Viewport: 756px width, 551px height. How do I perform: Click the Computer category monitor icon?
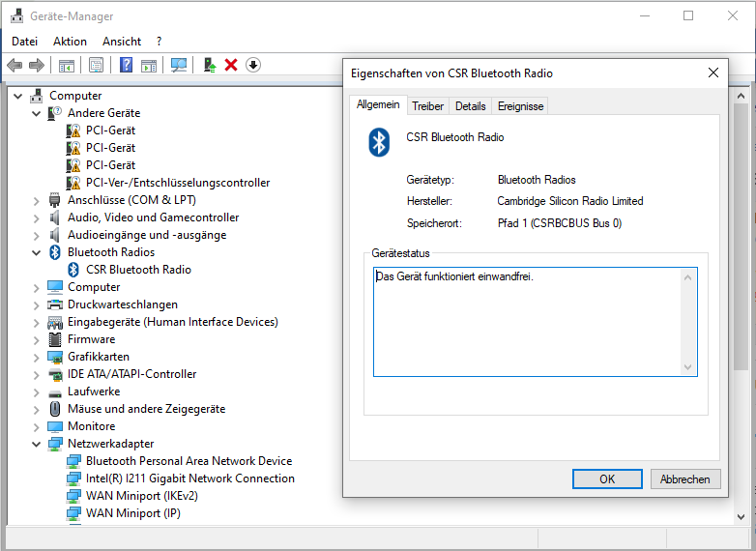(55, 287)
